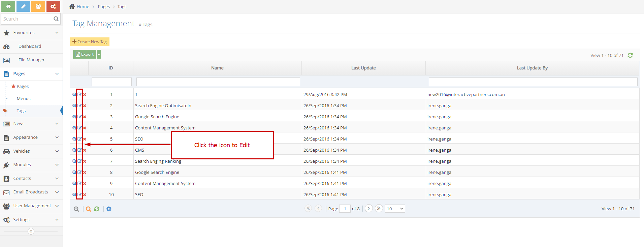Go to next page of tags
The image size is (644, 247).
pyautogui.click(x=368, y=208)
